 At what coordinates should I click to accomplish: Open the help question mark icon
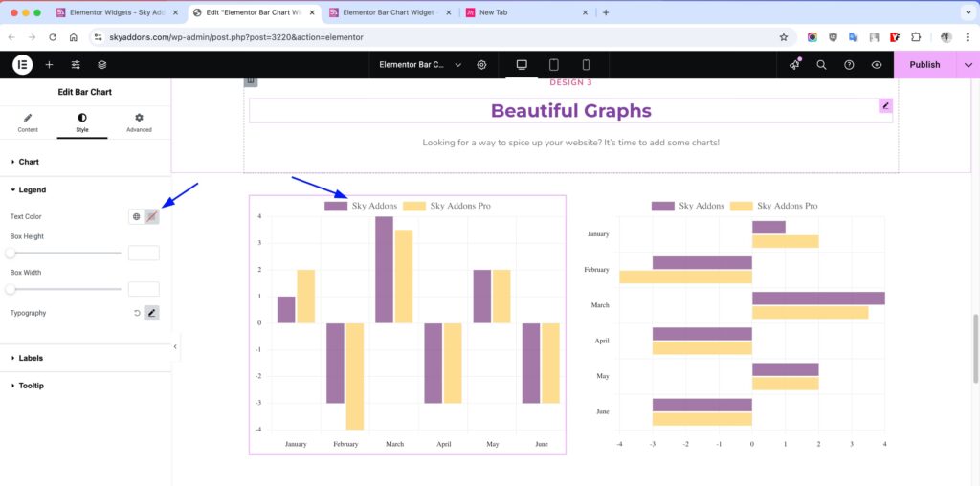pos(849,64)
